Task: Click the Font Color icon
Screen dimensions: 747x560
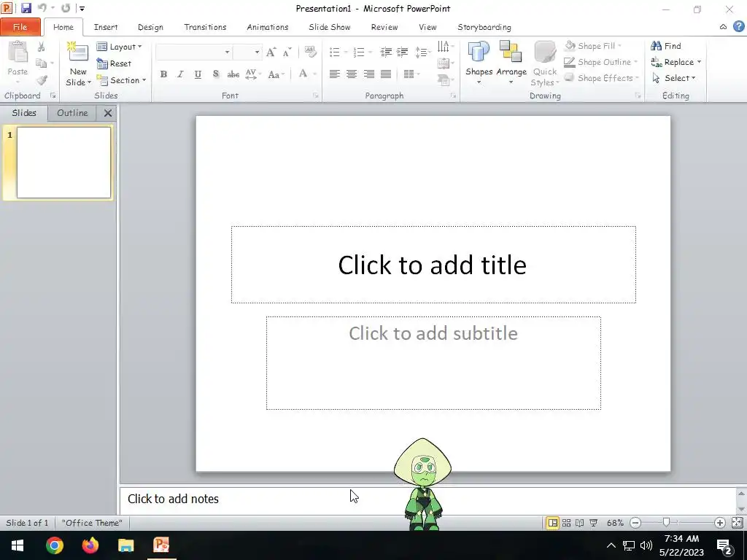Action: [303, 74]
